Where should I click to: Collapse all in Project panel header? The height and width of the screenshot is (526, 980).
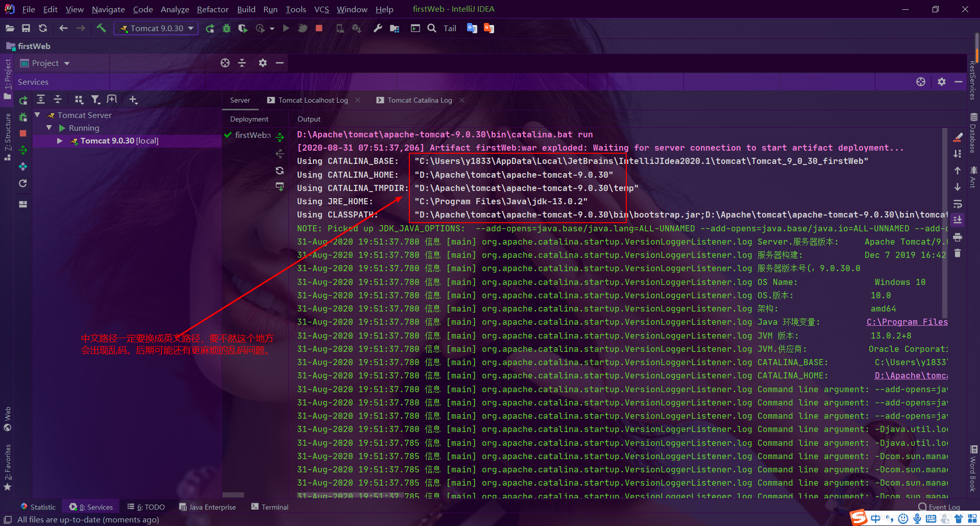[x=242, y=63]
